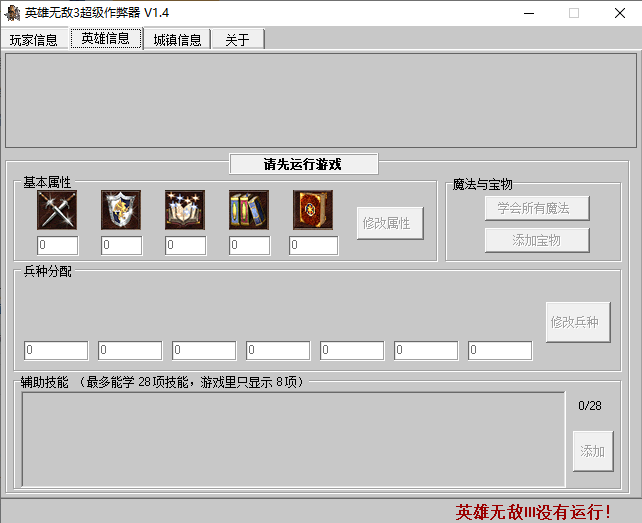Click the red spellbook icon

pyautogui.click(x=313, y=210)
